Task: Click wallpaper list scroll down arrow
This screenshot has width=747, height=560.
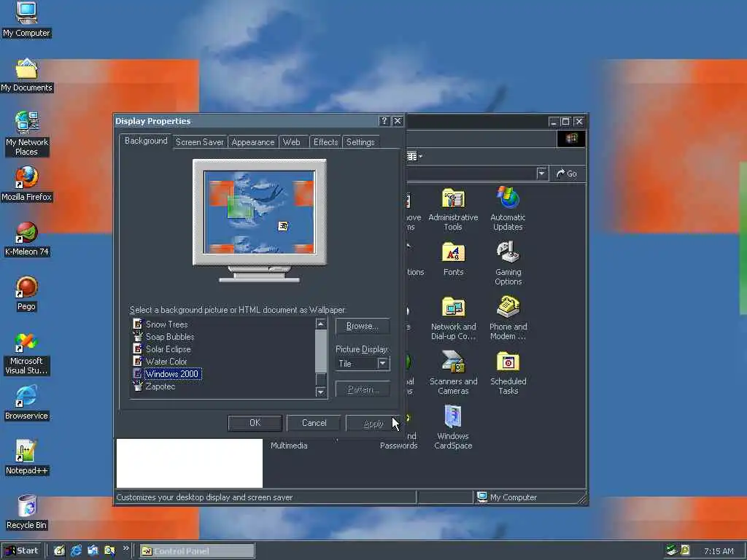Action: (x=321, y=392)
